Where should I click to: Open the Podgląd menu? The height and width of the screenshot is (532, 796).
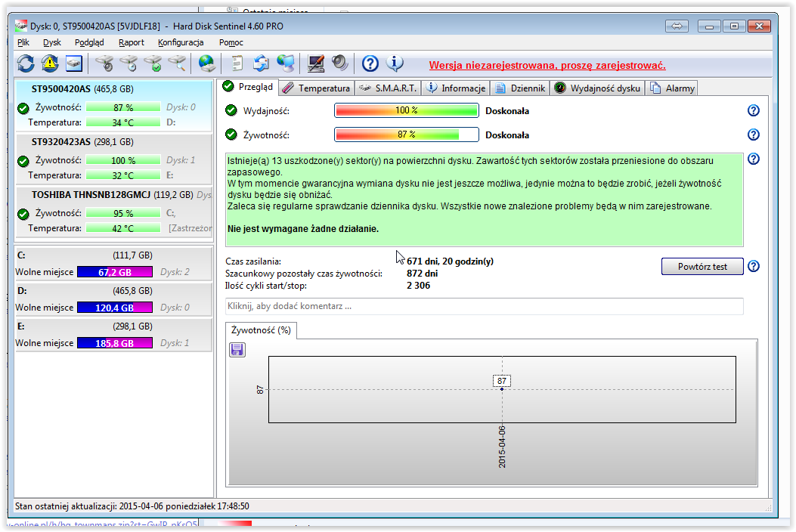coord(89,42)
